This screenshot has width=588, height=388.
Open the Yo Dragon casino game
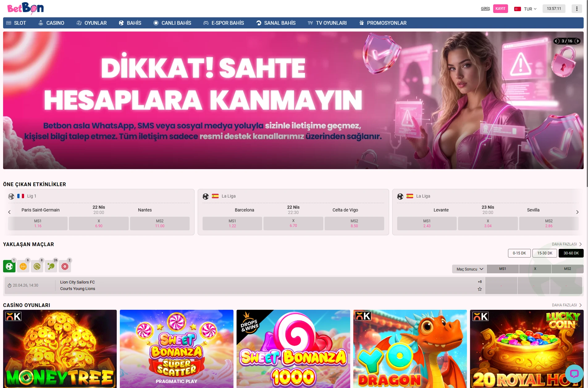[x=410, y=349]
